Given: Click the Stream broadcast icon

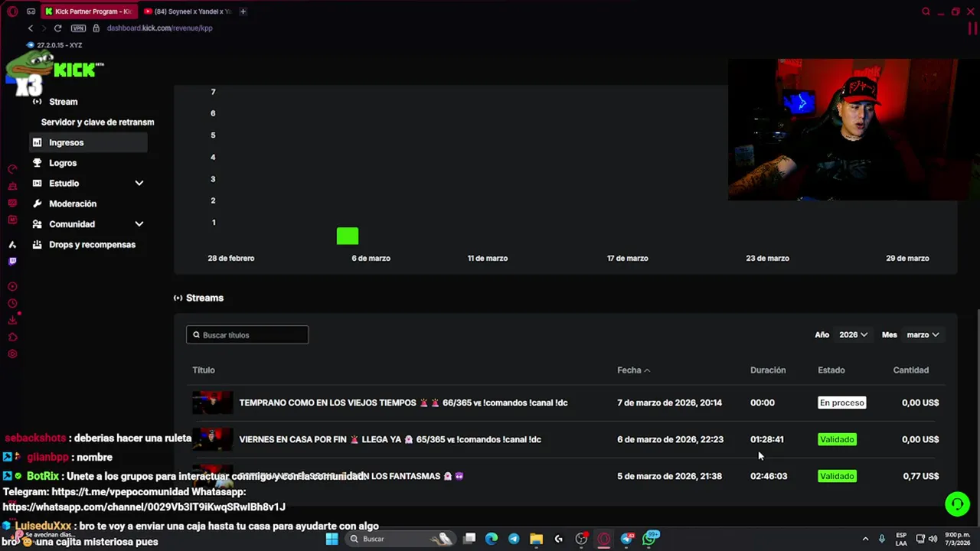Looking at the screenshot, I should tap(37, 102).
